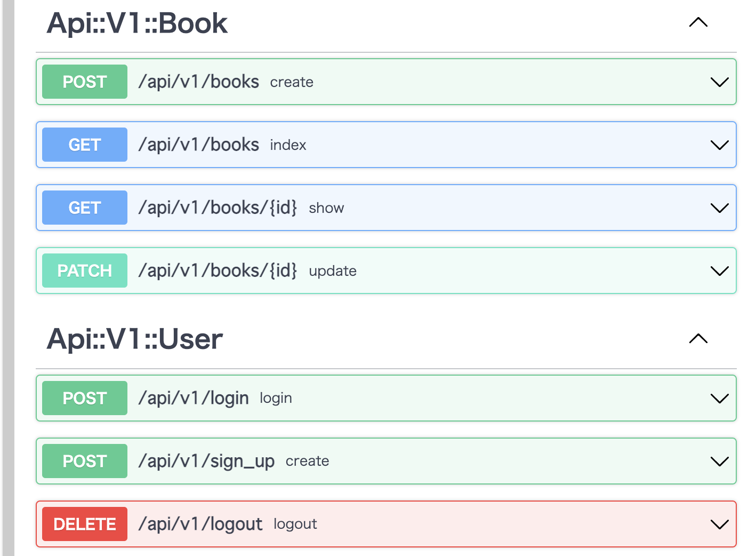Expand the POST /api/v1/sign_up arrow
The height and width of the screenshot is (556, 756).
tap(719, 462)
